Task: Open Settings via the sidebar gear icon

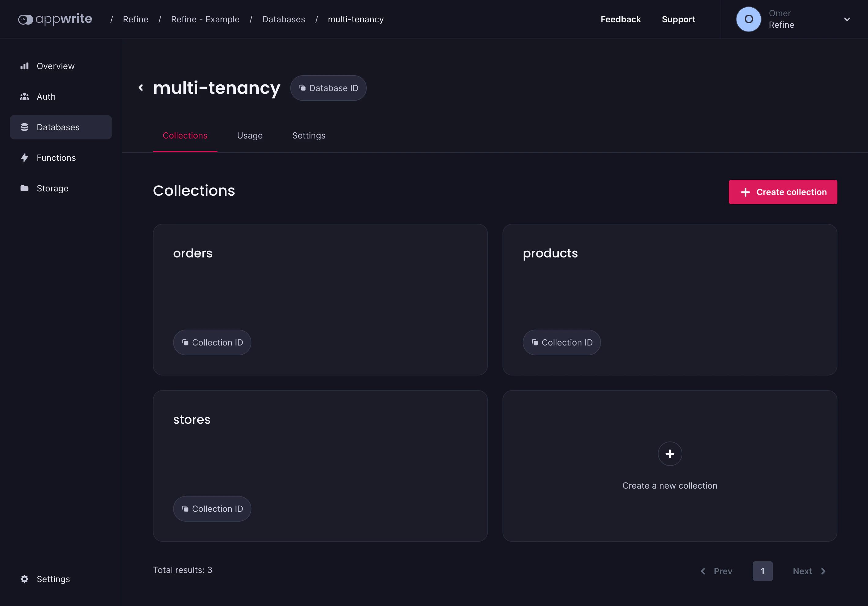Action: [x=24, y=579]
